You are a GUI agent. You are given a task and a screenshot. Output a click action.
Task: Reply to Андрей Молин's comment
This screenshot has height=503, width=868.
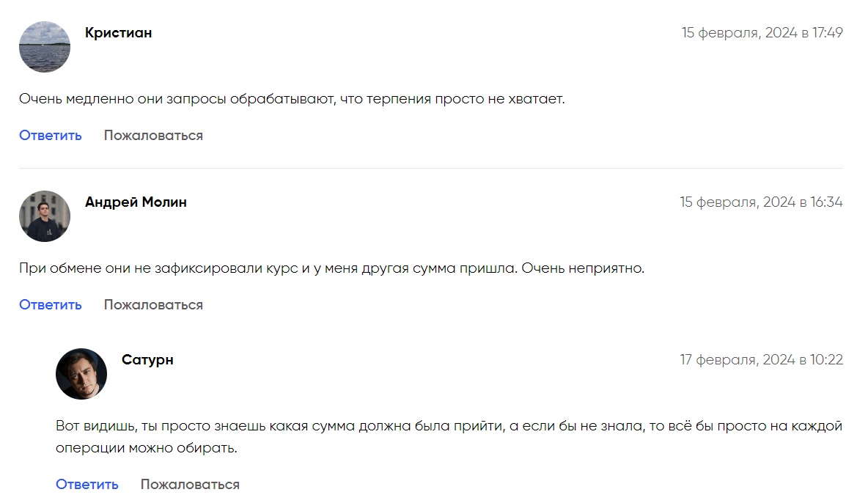tap(51, 305)
